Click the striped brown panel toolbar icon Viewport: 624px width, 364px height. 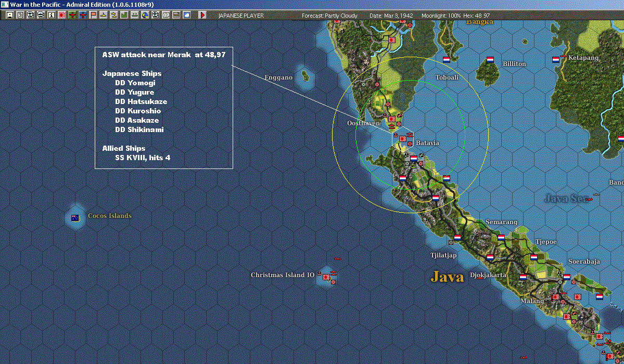pos(176,15)
